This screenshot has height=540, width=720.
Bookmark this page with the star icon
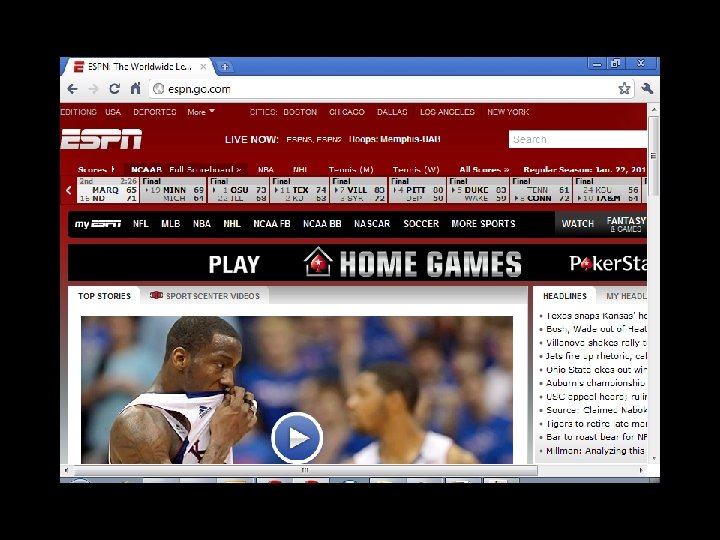[624, 88]
